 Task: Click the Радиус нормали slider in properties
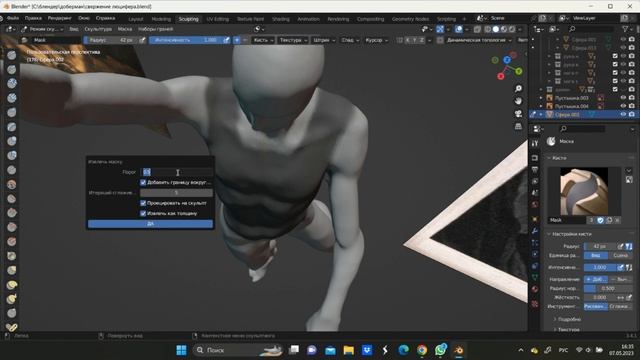608,288
